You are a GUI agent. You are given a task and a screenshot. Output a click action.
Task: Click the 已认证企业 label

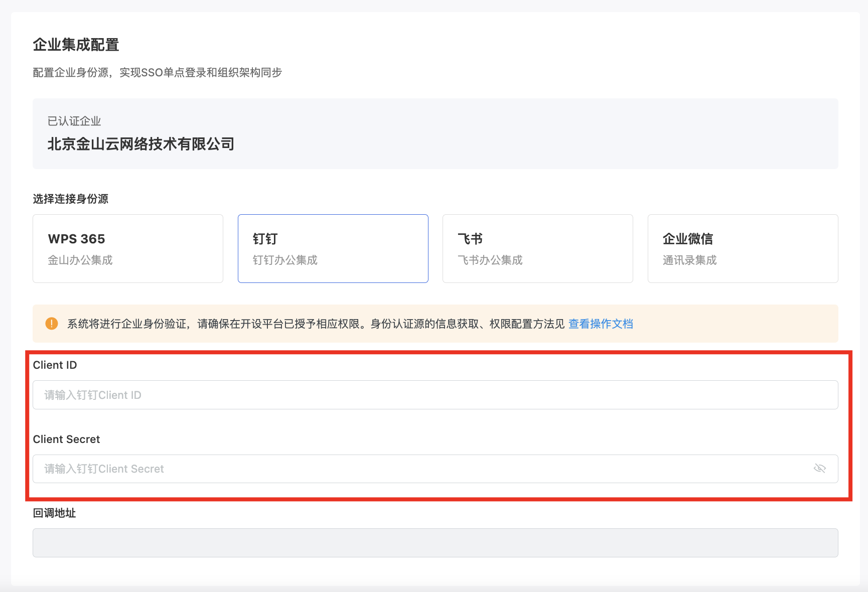pos(74,121)
